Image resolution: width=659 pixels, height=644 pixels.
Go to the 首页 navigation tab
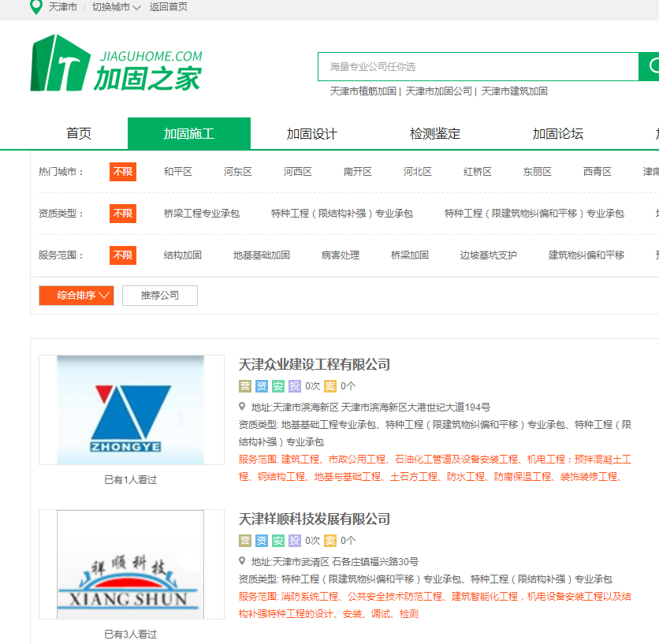pyautogui.click(x=79, y=134)
